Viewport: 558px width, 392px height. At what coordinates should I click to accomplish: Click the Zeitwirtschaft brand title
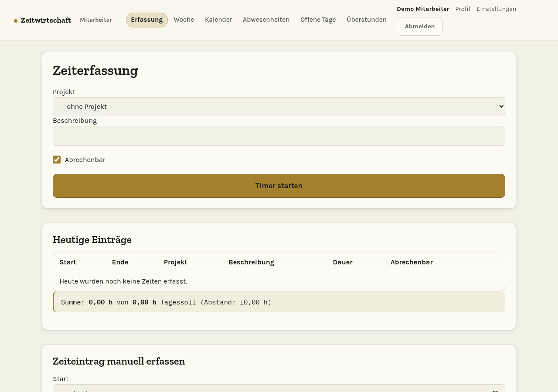point(46,20)
